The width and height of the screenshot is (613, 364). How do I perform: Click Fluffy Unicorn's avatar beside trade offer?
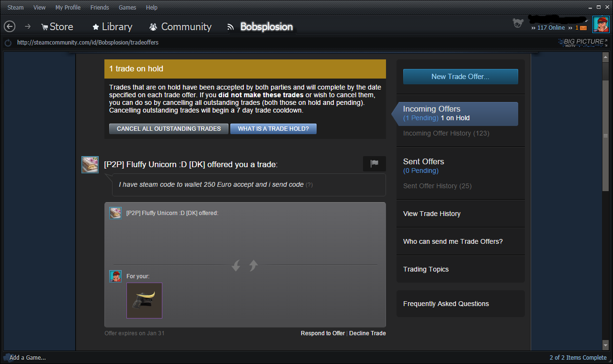coord(90,164)
